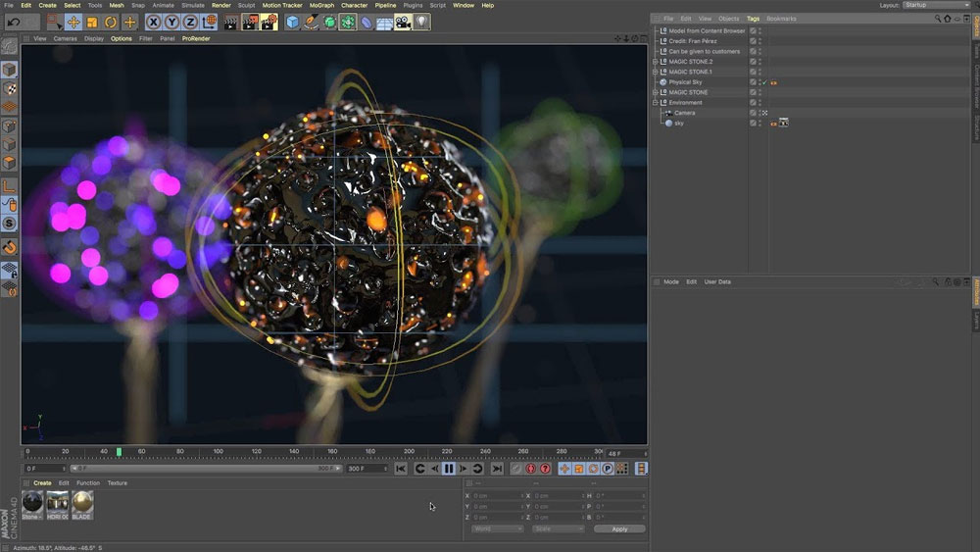Render to Picture Viewer icon
The image size is (980, 552).
250,22
